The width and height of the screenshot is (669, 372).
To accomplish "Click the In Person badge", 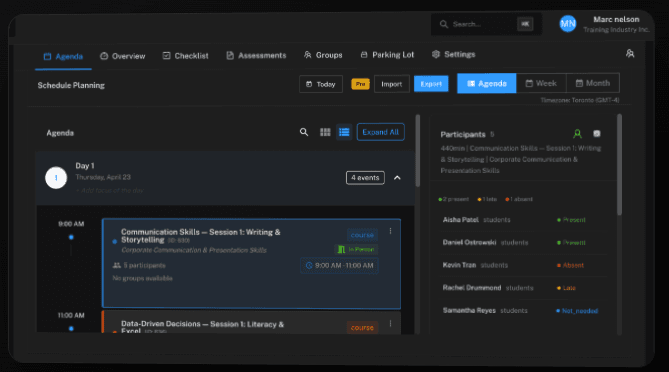I will click(x=356, y=249).
